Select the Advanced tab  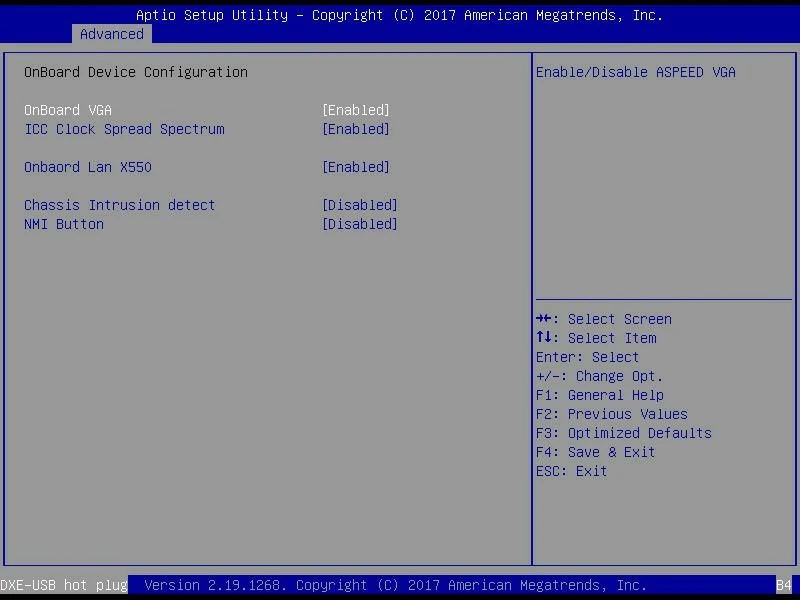[x=111, y=34]
